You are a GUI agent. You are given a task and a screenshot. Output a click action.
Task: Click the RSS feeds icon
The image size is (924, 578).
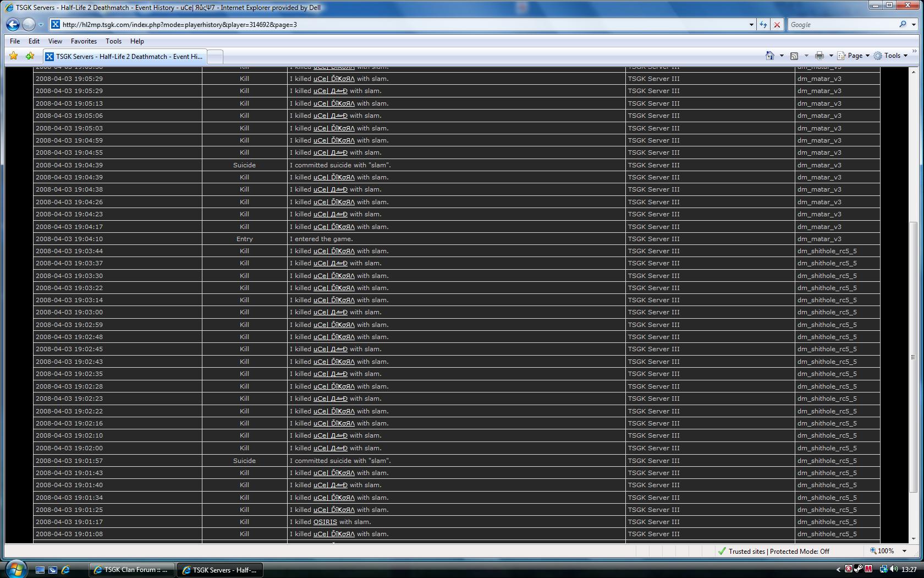pos(794,56)
